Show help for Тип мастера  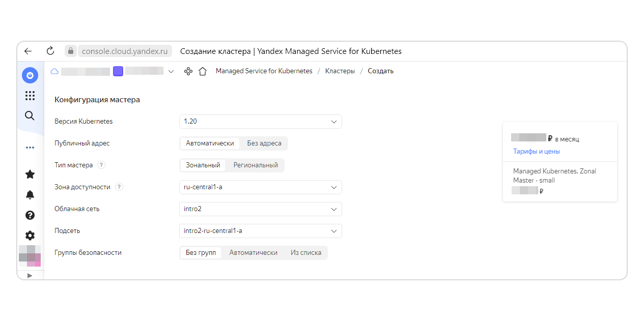coord(101,165)
